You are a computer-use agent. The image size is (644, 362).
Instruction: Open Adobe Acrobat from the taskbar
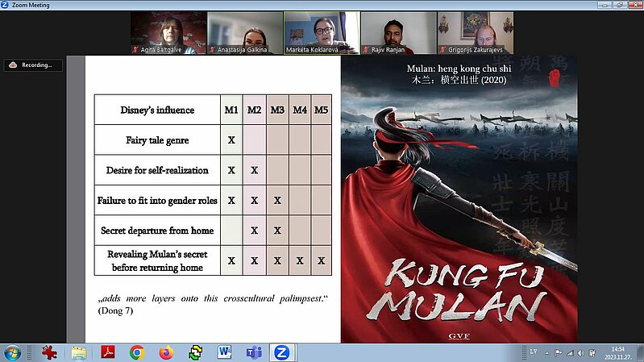[x=108, y=352]
